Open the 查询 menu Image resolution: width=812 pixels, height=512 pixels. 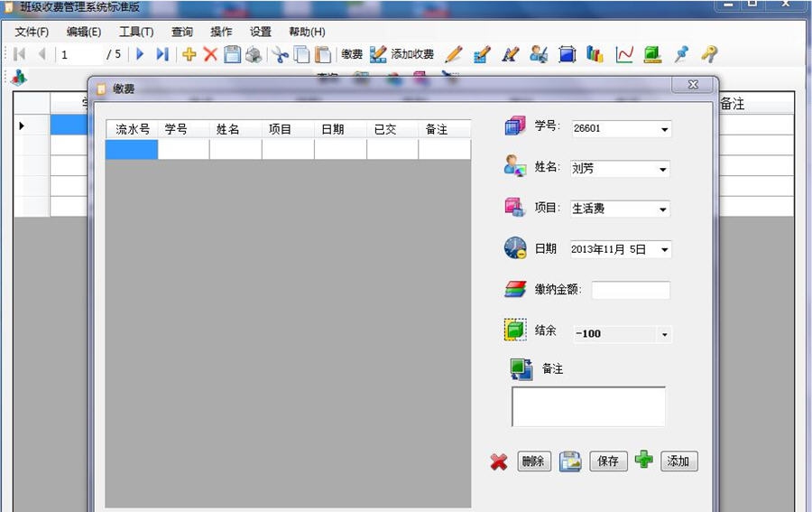tap(182, 32)
